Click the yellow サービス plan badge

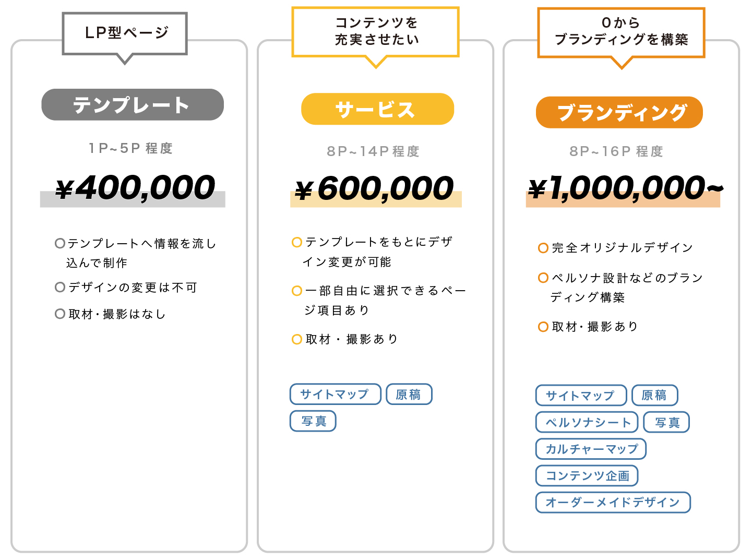click(x=377, y=109)
